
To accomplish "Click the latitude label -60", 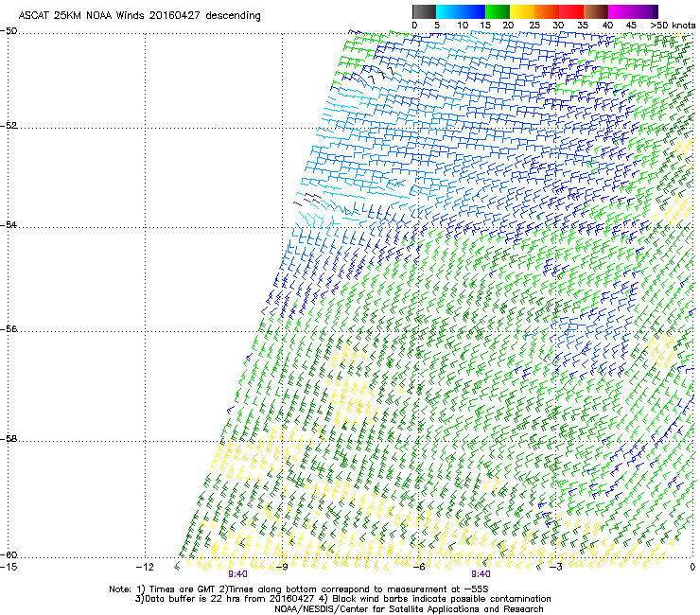I will [9, 554].
